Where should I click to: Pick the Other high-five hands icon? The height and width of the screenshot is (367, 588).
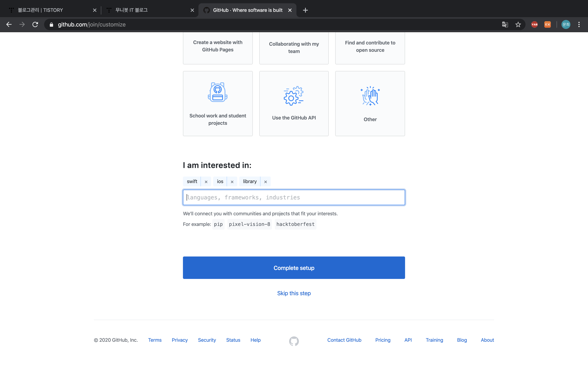370,96
